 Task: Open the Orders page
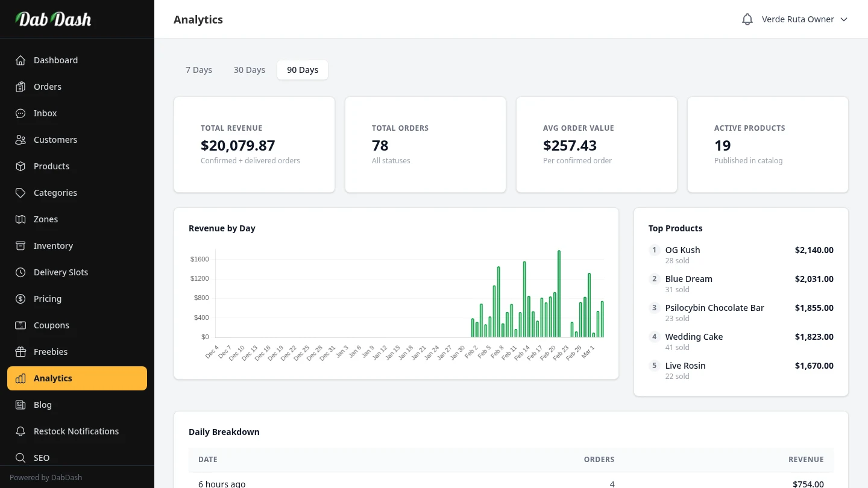coord(48,87)
